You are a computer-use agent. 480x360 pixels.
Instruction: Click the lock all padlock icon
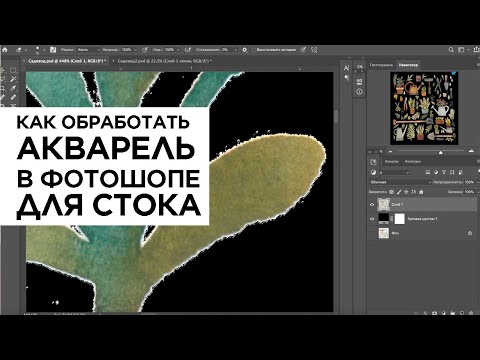pyautogui.click(x=421, y=192)
